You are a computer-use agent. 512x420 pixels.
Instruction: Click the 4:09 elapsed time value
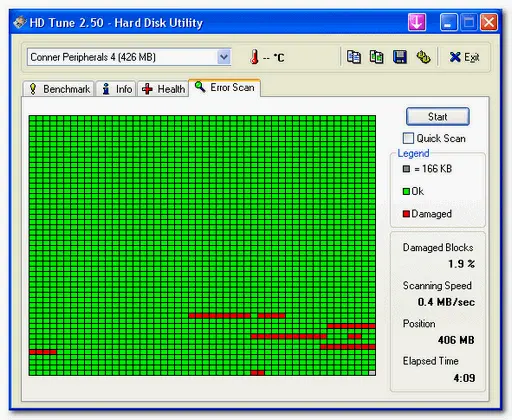point(464,378)
